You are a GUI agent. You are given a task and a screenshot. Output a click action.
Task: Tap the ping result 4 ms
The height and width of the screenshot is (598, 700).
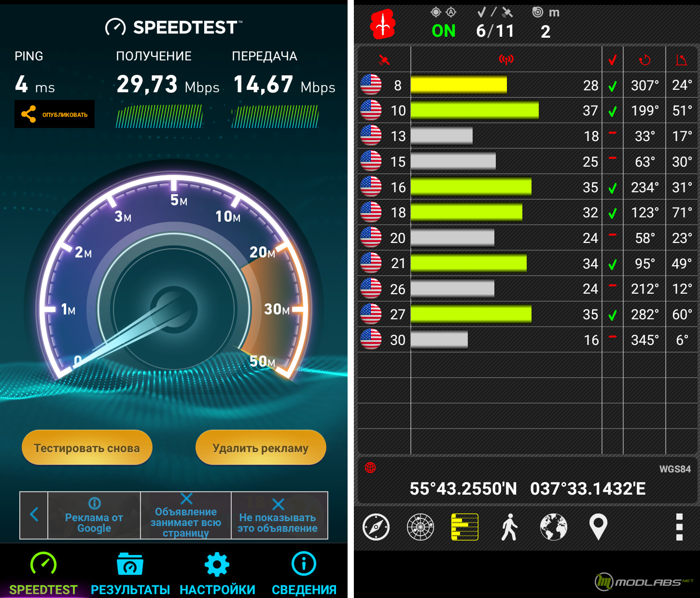[35, 85]
